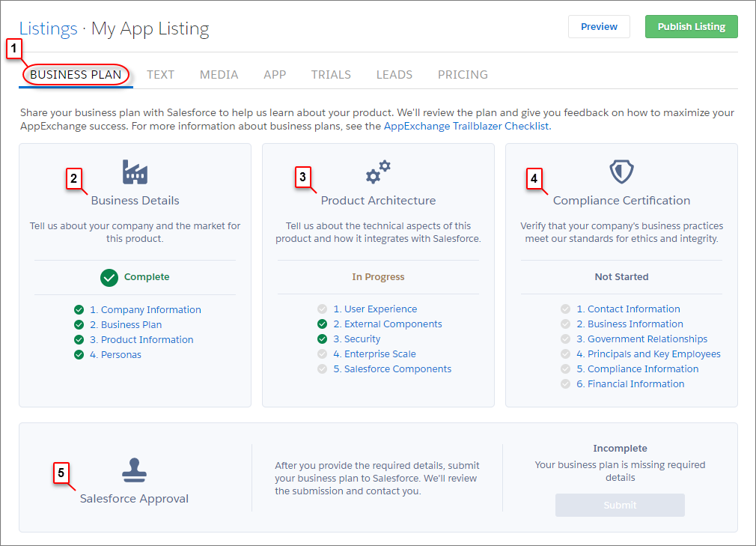Screen dimensions: 756x546
Task: Click gray check beside Compliance Information
Action: coord(566,368)
